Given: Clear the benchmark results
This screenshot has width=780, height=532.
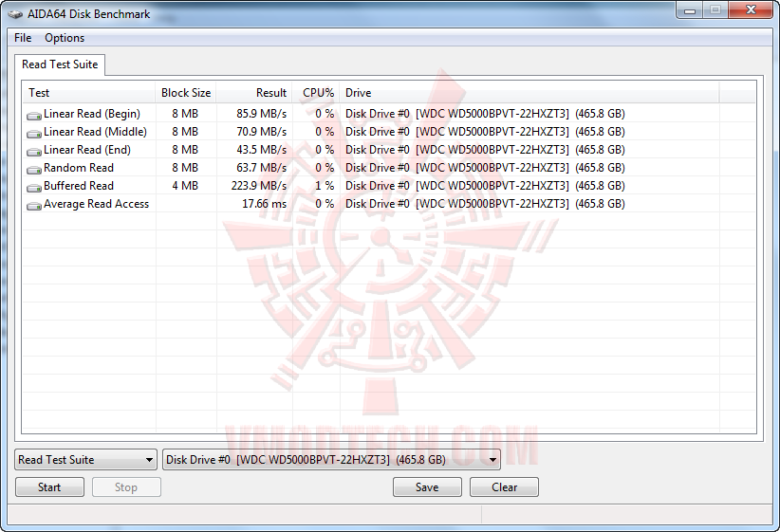Looking at the screenshot, I should [x=504, y=487].
